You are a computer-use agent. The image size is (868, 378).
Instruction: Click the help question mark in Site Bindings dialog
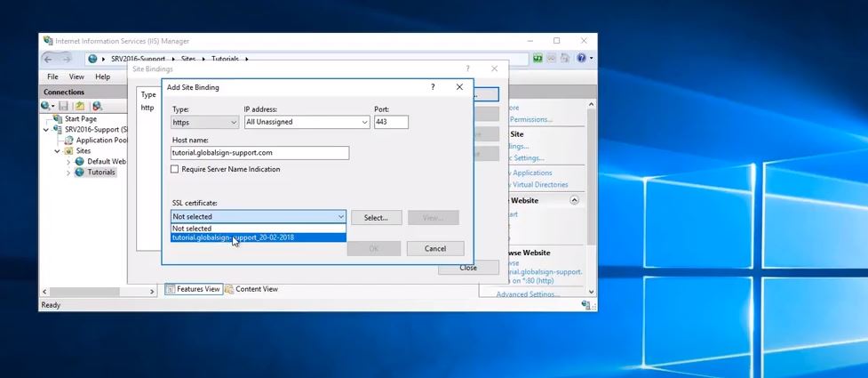468,68
